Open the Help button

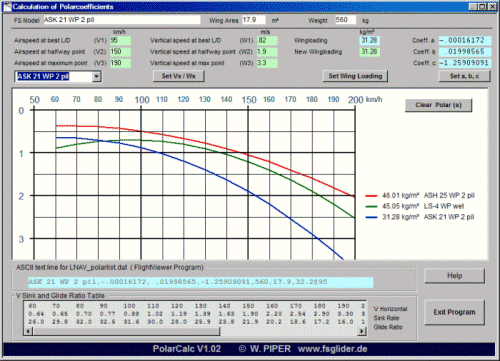tap(454, 276)
